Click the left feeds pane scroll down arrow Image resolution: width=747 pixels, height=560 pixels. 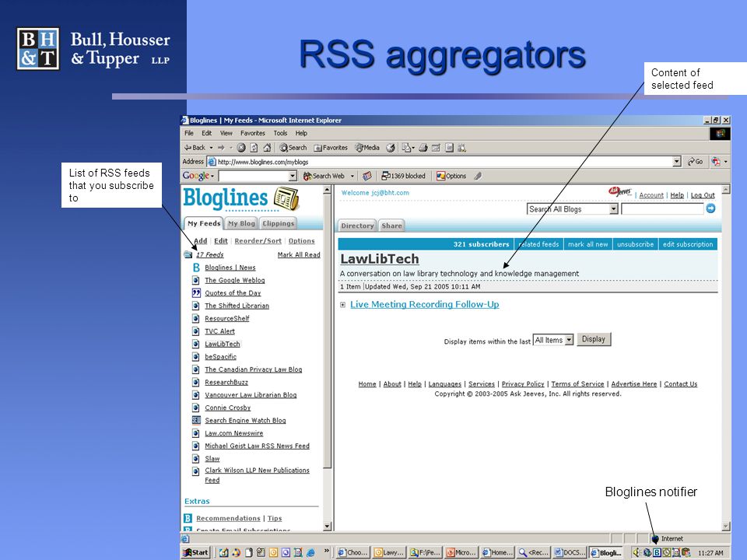pos(328,527)
